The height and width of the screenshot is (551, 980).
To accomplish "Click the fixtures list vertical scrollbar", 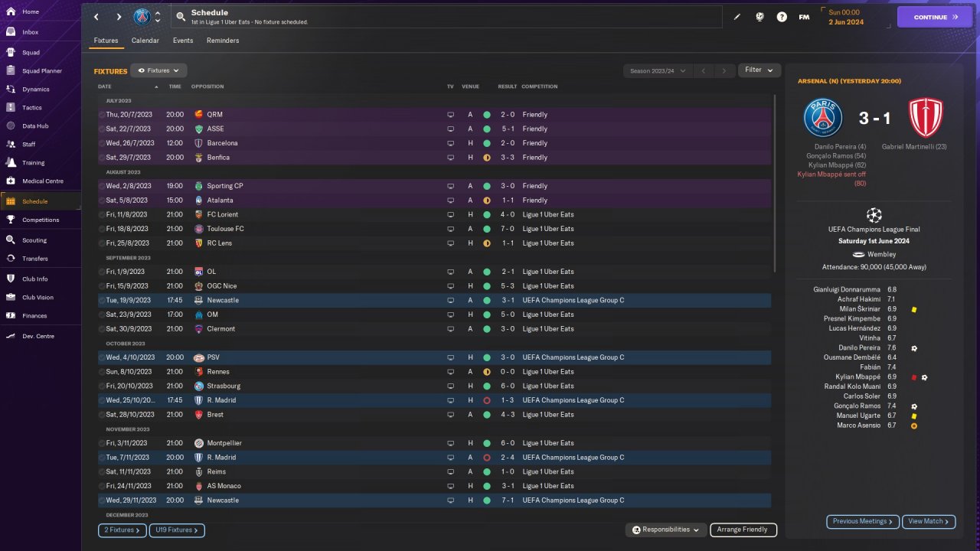I will pos(774,184).
